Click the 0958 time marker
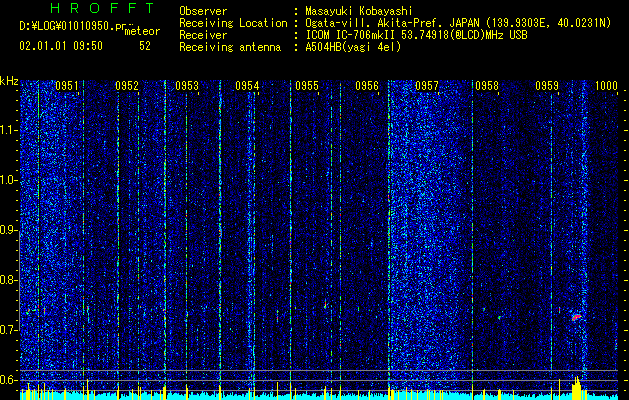The image size is (629, 400). 487,86
